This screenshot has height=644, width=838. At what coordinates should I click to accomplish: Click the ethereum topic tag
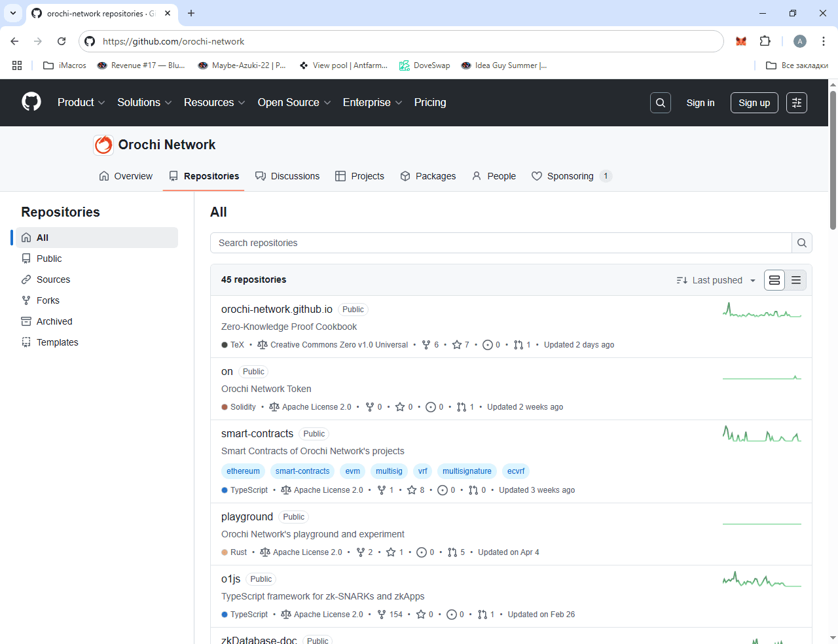click(243, 471)
